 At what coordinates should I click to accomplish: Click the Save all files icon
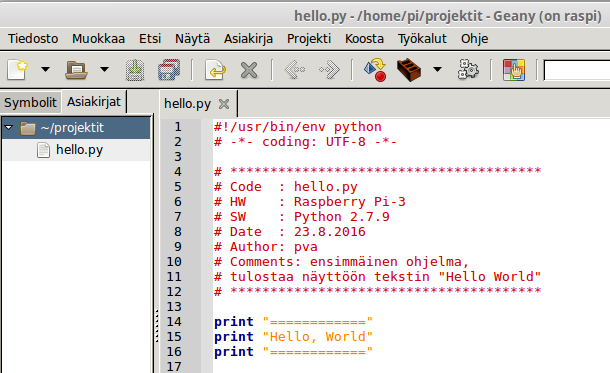click(x=169, y=70)
